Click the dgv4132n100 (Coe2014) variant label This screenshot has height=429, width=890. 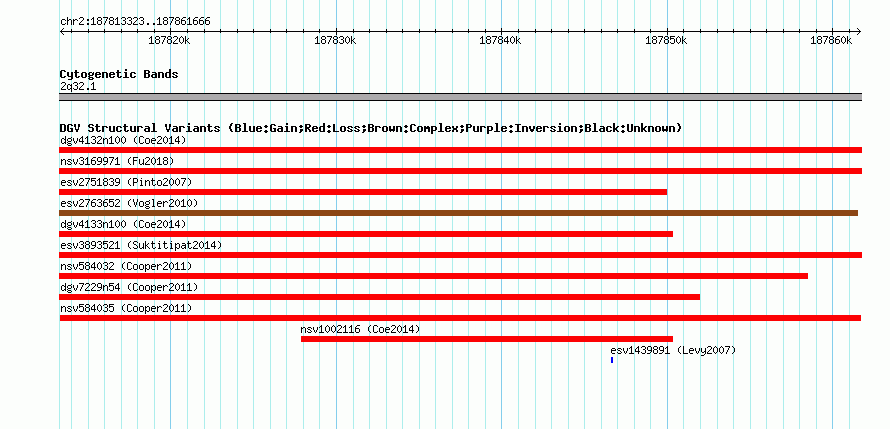(123, 140)
